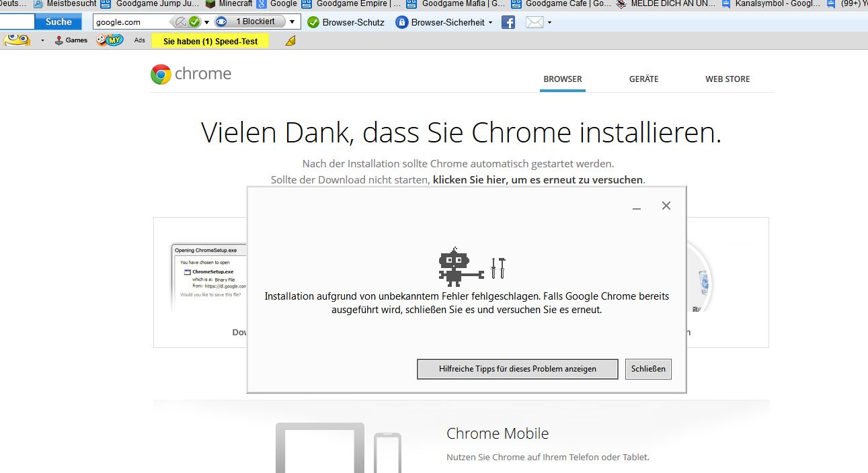This screenshot has height=473, width=868.
Task: Switch to the GERÄTE tab
Action: [643, 79]
